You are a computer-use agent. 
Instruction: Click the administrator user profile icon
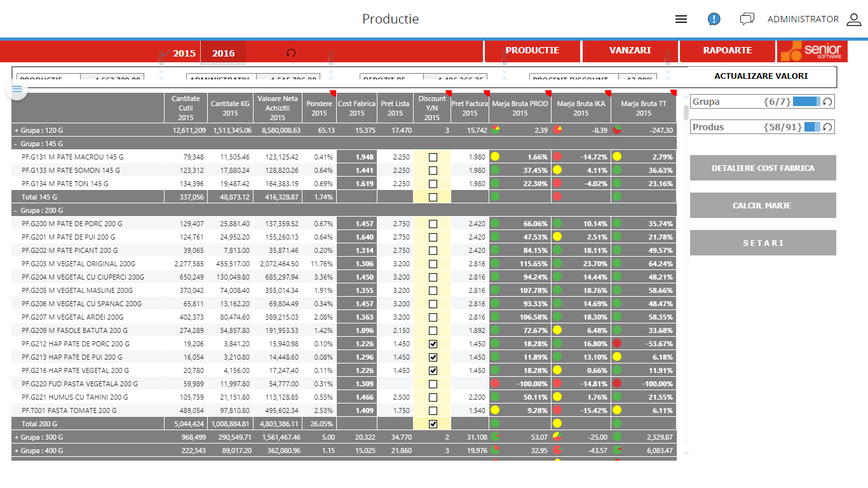click(x=853, y=20)
